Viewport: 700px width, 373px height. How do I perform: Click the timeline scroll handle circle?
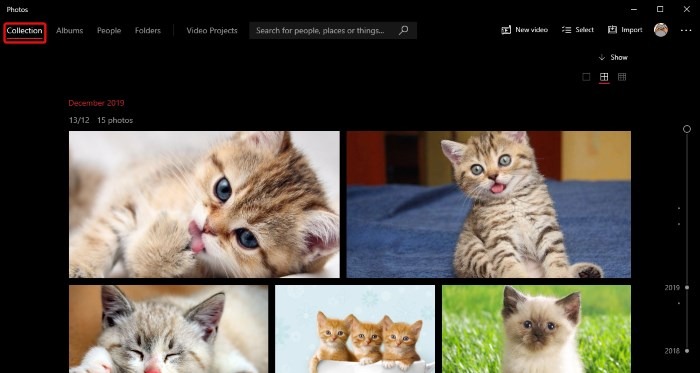(x=687, y=129)
